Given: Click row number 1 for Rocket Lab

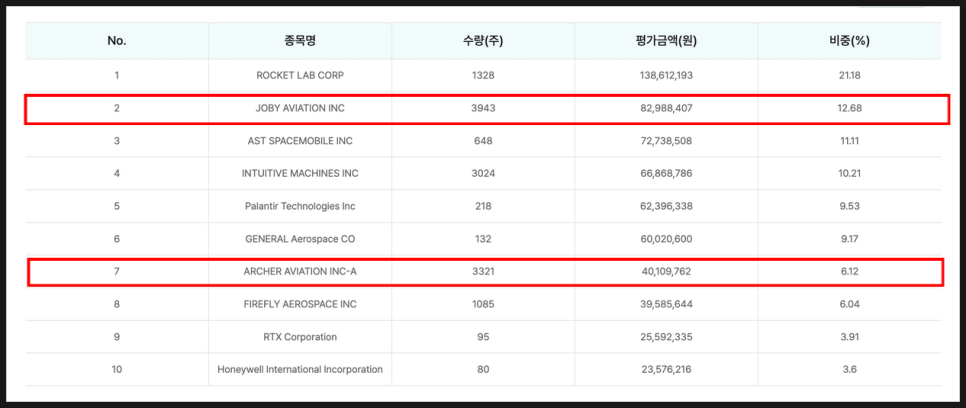Looking at the screenshot, I should pyautogui.click(x=116, y=75).
